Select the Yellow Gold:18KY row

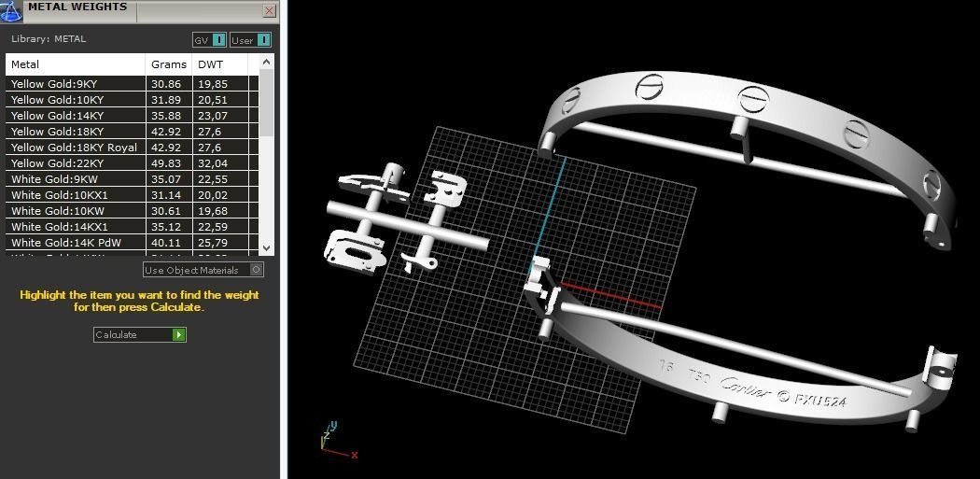coord(132,132)
